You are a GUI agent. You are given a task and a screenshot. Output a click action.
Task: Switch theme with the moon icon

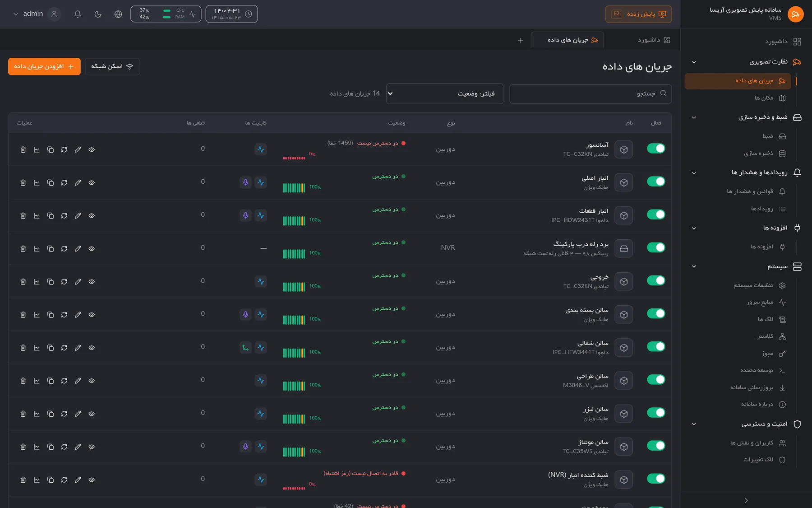point(98,14)
